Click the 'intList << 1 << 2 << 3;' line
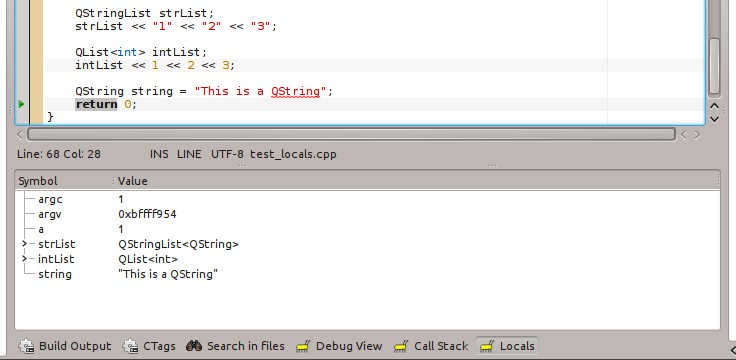This screenshot has width=736, height=360. [155, 65]
